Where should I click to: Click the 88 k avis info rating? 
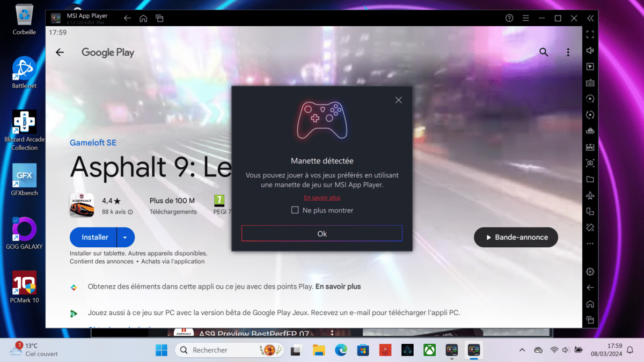click(x=118, y=212)
